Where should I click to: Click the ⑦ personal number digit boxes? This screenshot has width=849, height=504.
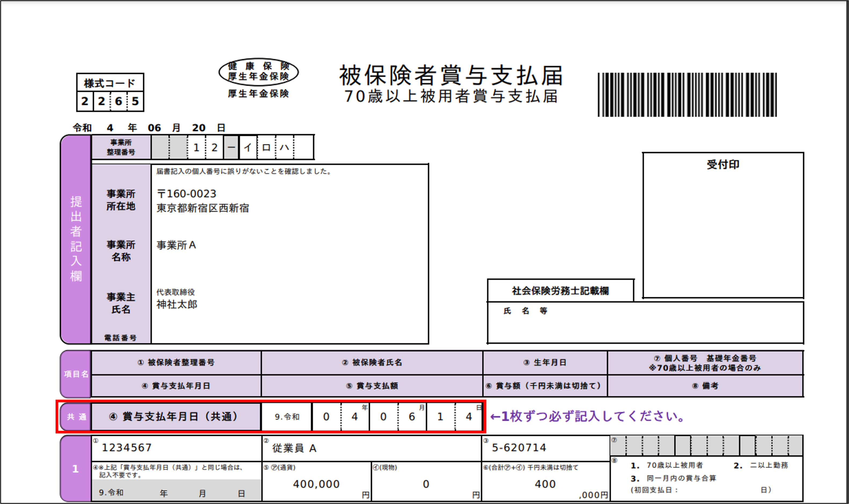(x=706, y=446)
